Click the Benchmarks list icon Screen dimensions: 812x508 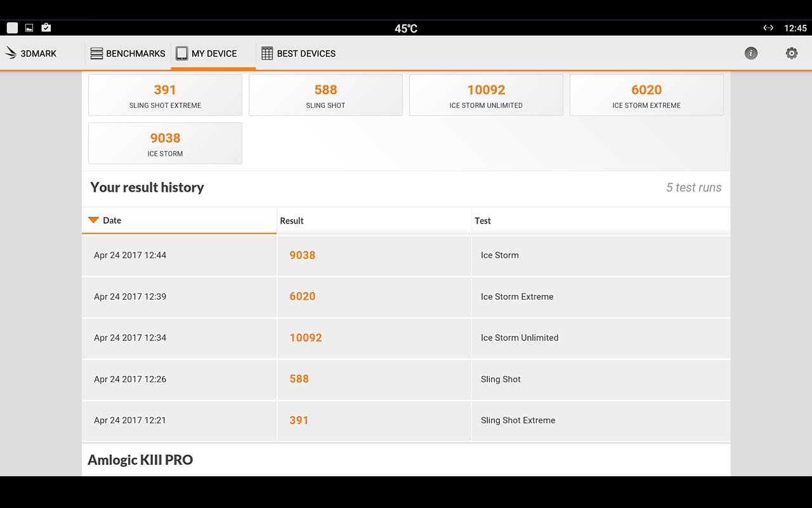point(96,53)
